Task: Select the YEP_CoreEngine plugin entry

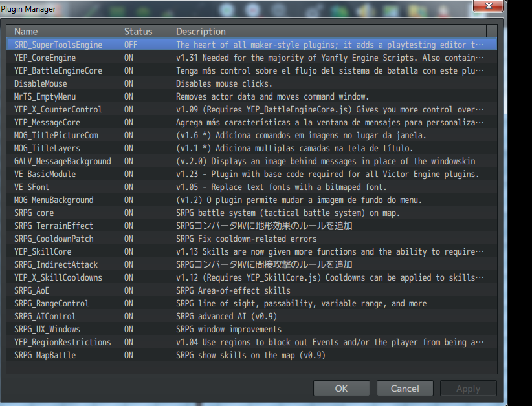Action: [x=251, y=58]
